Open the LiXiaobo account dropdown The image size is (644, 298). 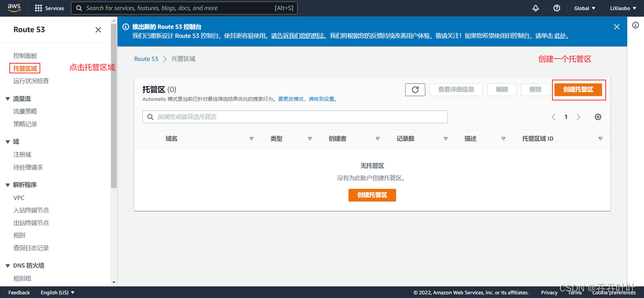pyautogui.click(x=623, y=8)
